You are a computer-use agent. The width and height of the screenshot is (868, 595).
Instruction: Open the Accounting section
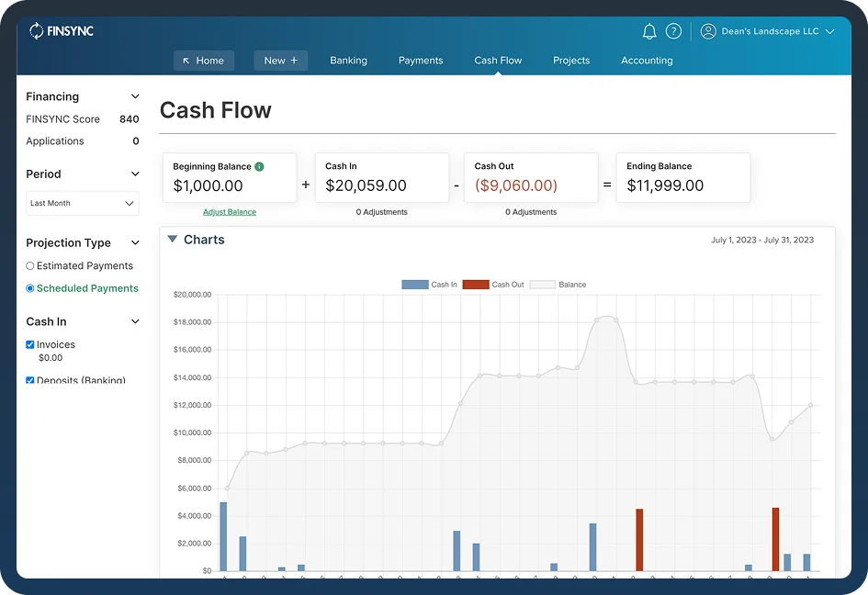pyautogui.click(x=647, y=60)
